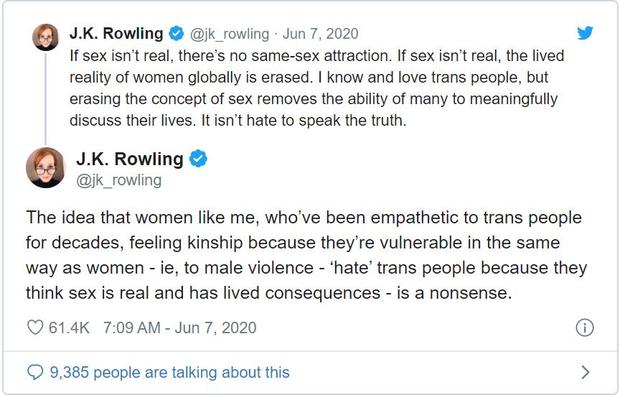Open the 9,385 people are talking about this link

[x=170, y=372]
